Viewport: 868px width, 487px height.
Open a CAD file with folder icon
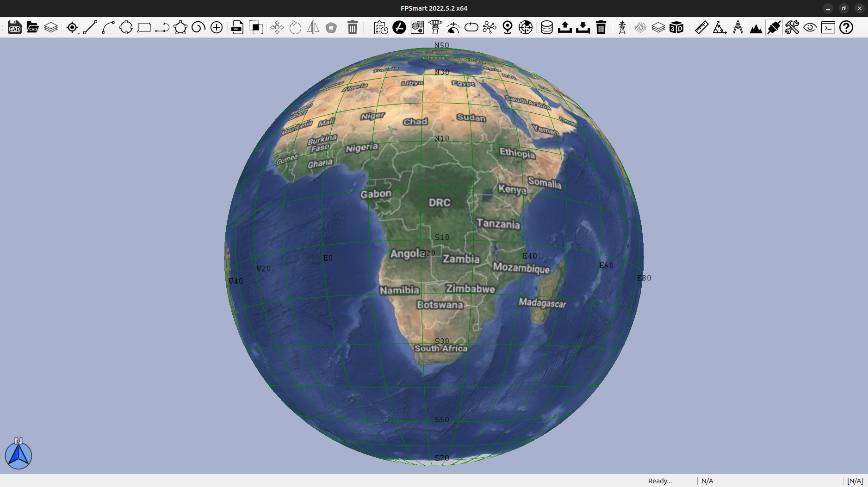point(32,28)
